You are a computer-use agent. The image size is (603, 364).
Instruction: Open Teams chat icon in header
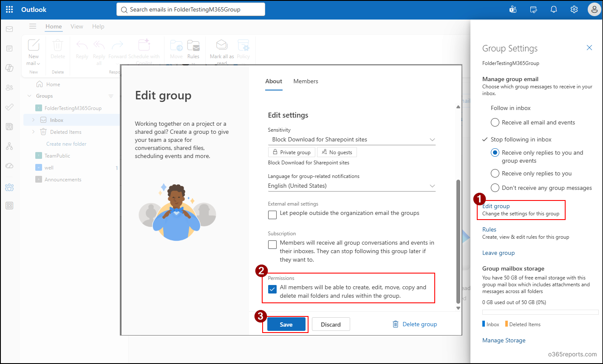click(x=513, y=9)
